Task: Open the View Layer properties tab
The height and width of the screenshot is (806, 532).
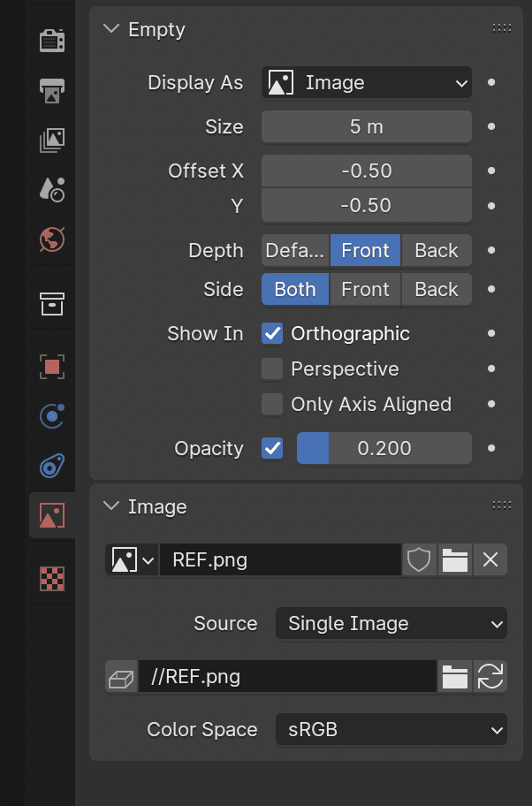Action: pos(52,141)
